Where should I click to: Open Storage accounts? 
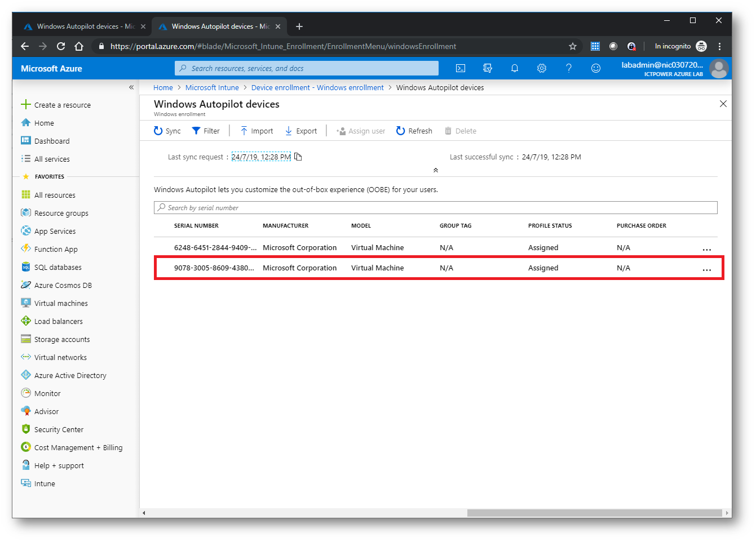click(x=55, y=339)
